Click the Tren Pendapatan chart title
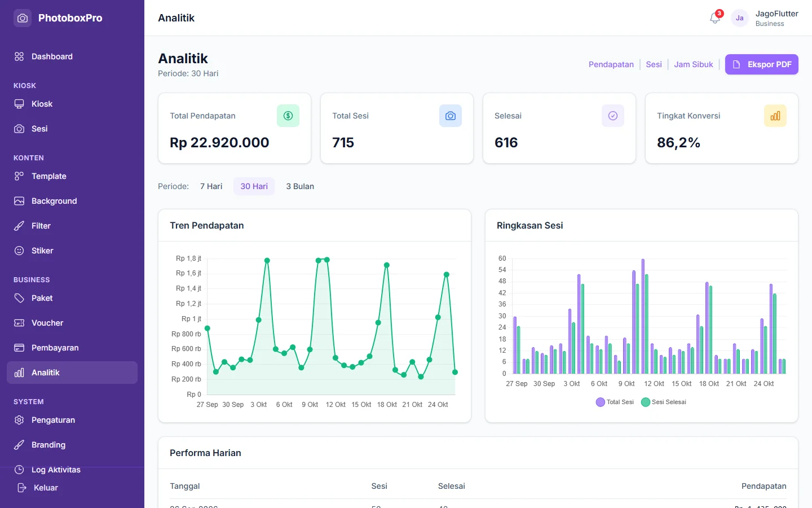Image resolution: width=812 pixels, height=508 pixels. (x=207, y=225)
